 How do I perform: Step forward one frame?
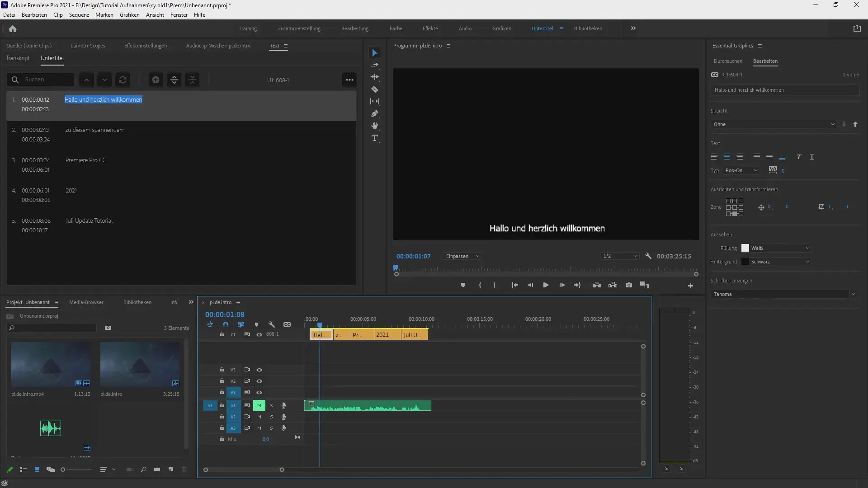562,285
